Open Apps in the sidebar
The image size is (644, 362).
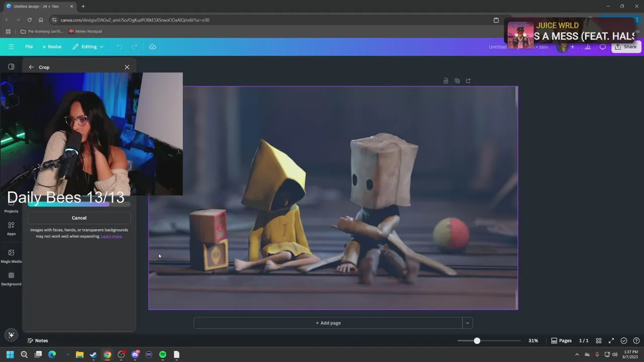click(x=11, y=229)
